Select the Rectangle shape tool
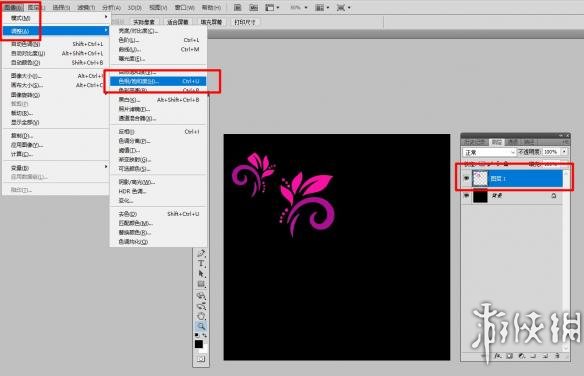 [201, 284]
